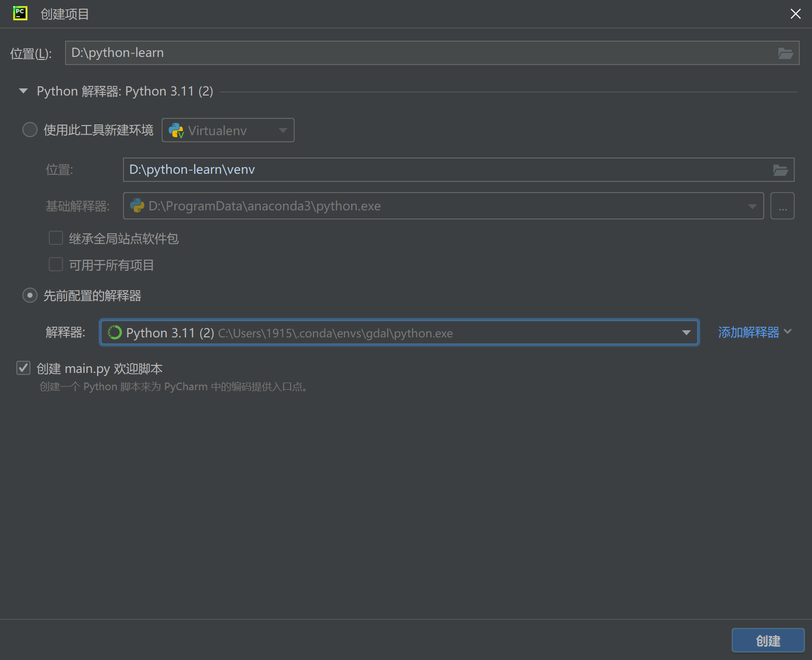Screen dimensions: 812x660
Task: Expand 添加解释器 chevron menu
Action: (x=788, y=332)
